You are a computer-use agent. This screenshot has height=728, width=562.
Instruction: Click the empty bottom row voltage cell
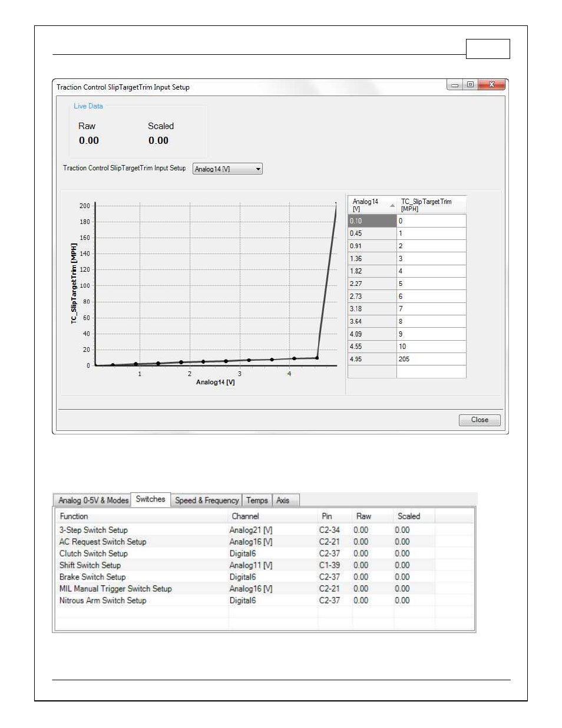click(372, 372)
